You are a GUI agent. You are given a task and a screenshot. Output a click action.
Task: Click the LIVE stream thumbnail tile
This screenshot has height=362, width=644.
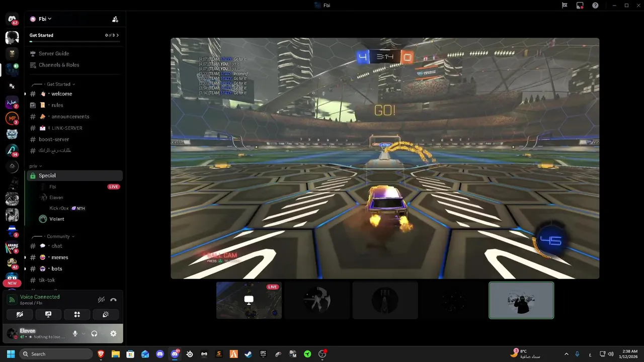pyautogui.click(x=249, y=300)
